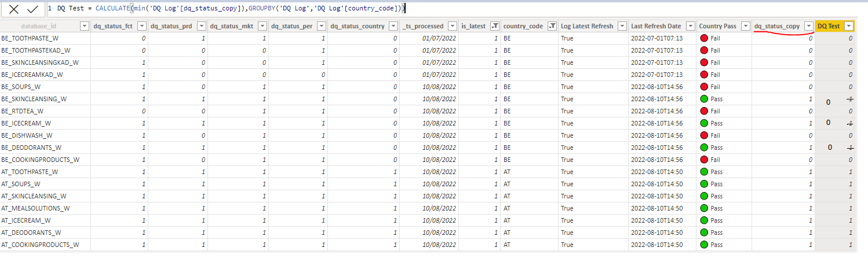This screenshot has width=868, height=273.
Task: Click the green Pass icon for AT_TOOTHPASTE_W
Action: click(704, 172)
